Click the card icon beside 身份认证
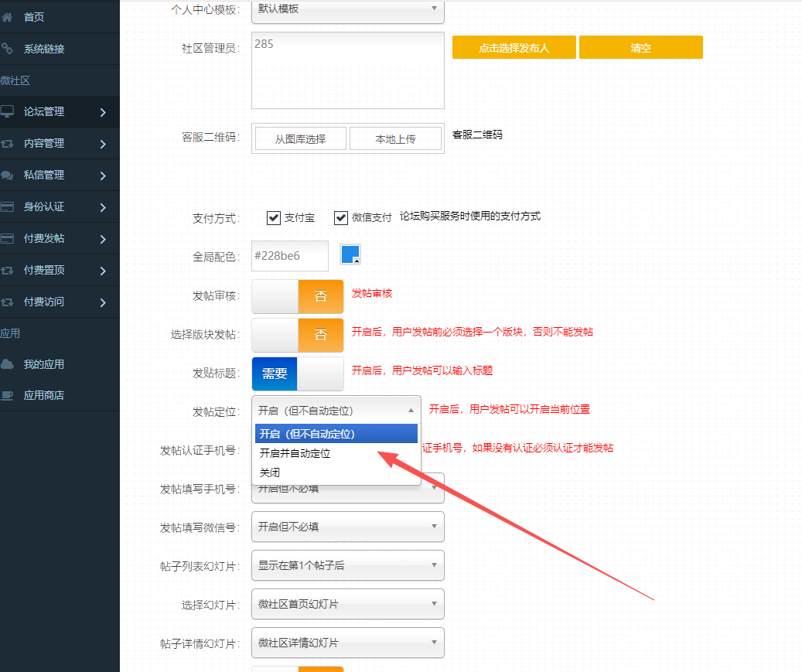Image resolution: width=802 pixels, height=672 pixels. (x=8, y=206)
